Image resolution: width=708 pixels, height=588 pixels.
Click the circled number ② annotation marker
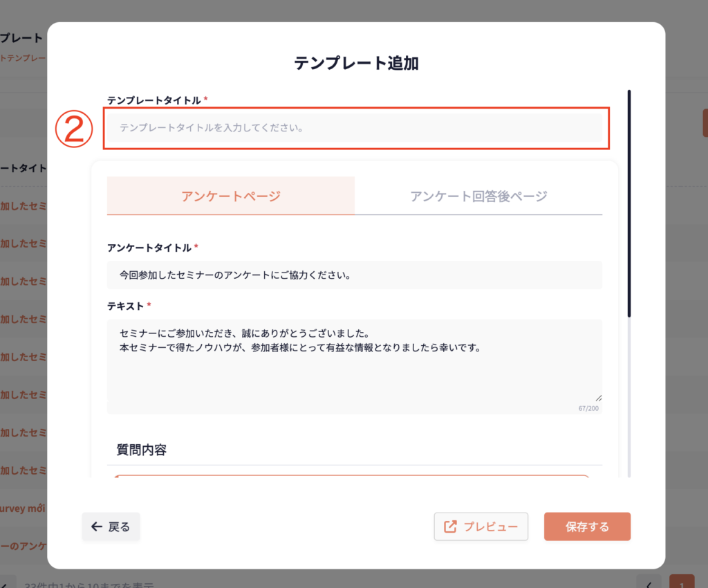pyautogui.click(x=75, y=129)
